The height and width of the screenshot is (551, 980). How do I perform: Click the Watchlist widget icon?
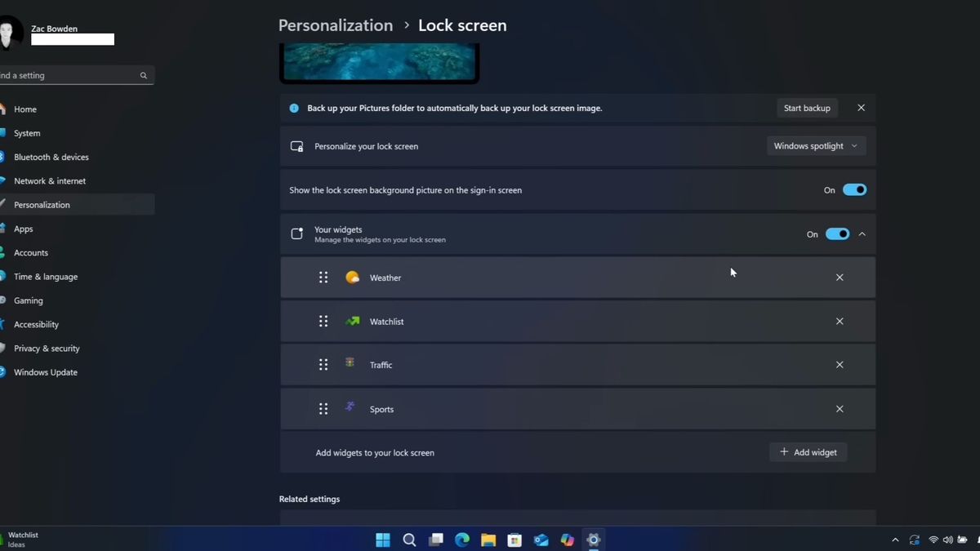pos(352,321)
